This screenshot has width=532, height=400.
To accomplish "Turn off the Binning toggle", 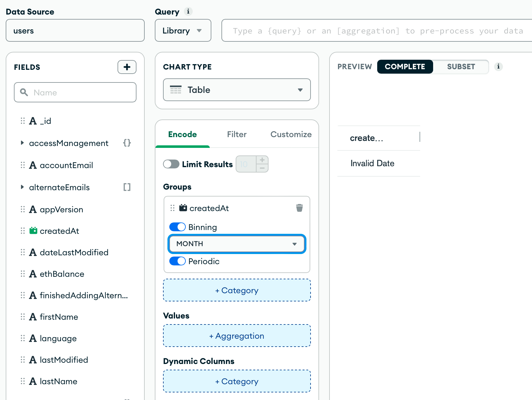I will click(177, 227).
